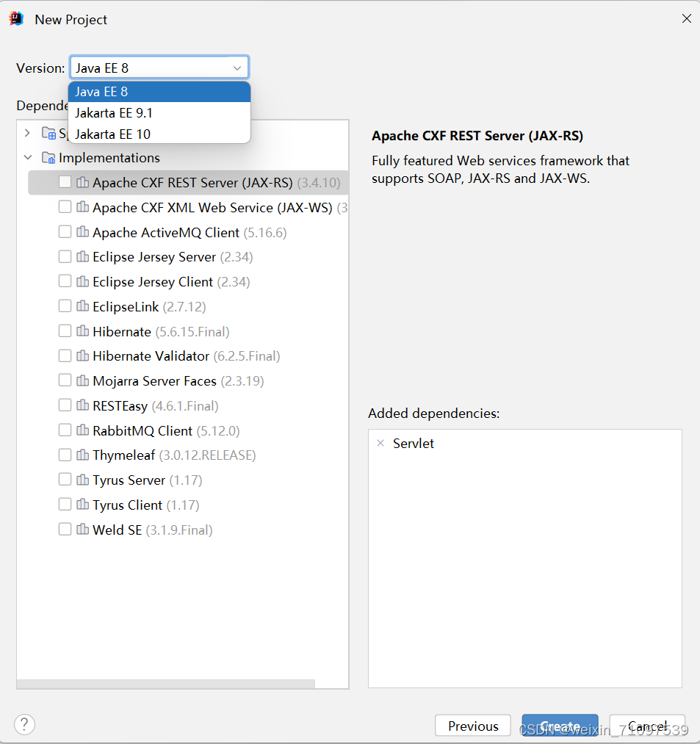Click library icon beside Eclipse Jersey Server
The height and width of the screenshot is (744, 700).
tap(82, 257)
